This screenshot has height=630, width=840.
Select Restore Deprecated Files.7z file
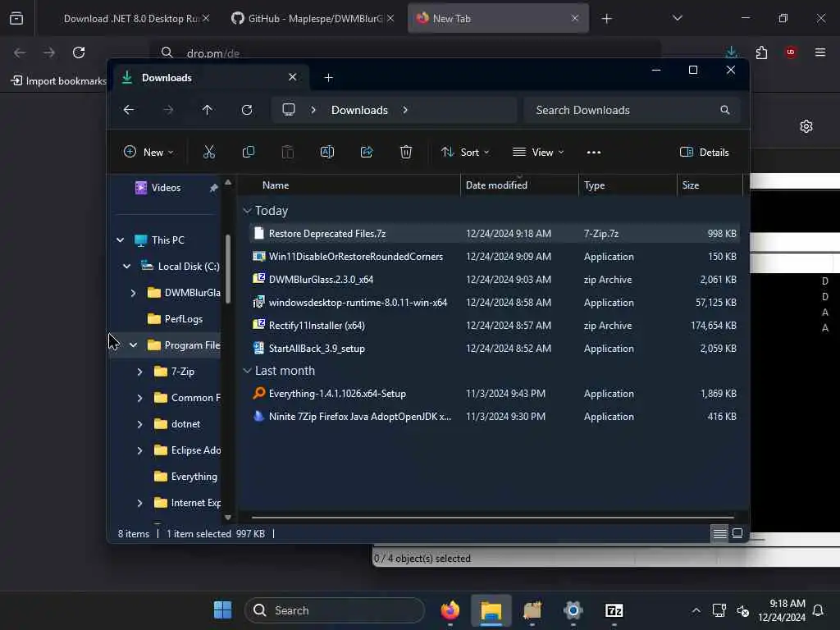point(495,234)
